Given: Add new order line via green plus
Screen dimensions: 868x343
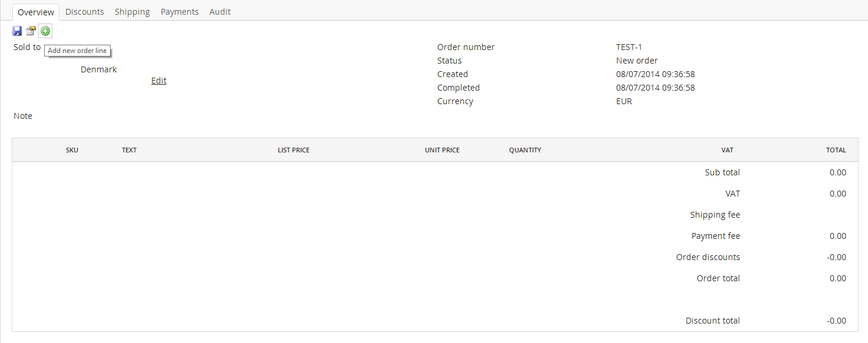Looking at the screenshot, I should click(x=45, y=31).
